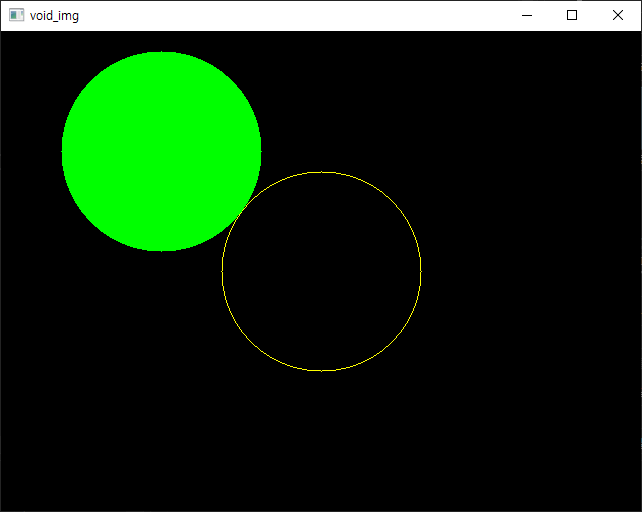The height and width of the screenshot is (512, 642).
Task: Minimize the void_img window
Action: pos(527,16)
